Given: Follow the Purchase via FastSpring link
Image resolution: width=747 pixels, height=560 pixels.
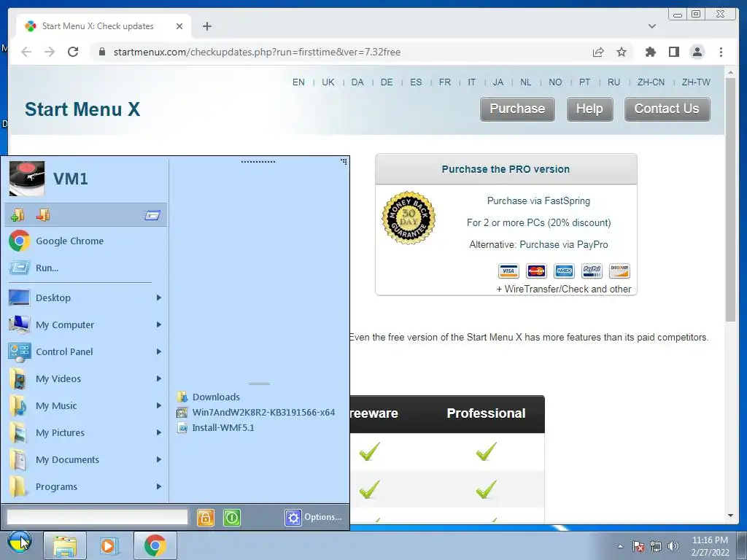Looking at the screenshot, I should coord(538,201).
